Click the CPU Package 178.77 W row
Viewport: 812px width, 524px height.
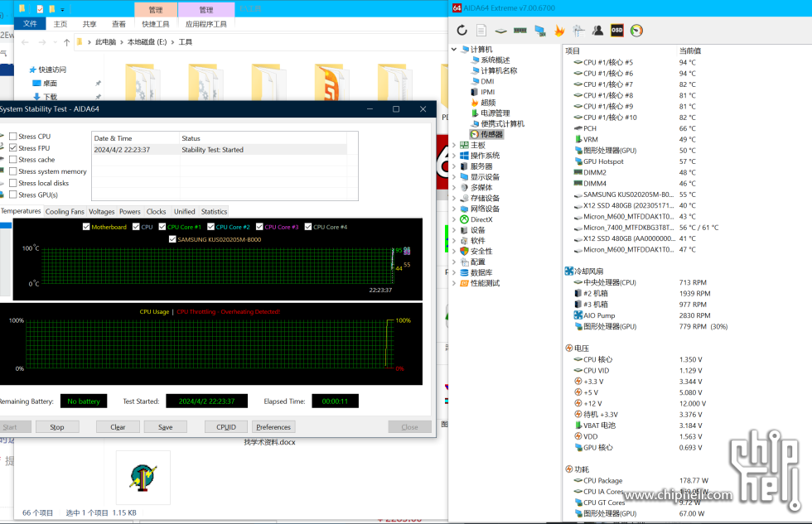pos(687,481)
